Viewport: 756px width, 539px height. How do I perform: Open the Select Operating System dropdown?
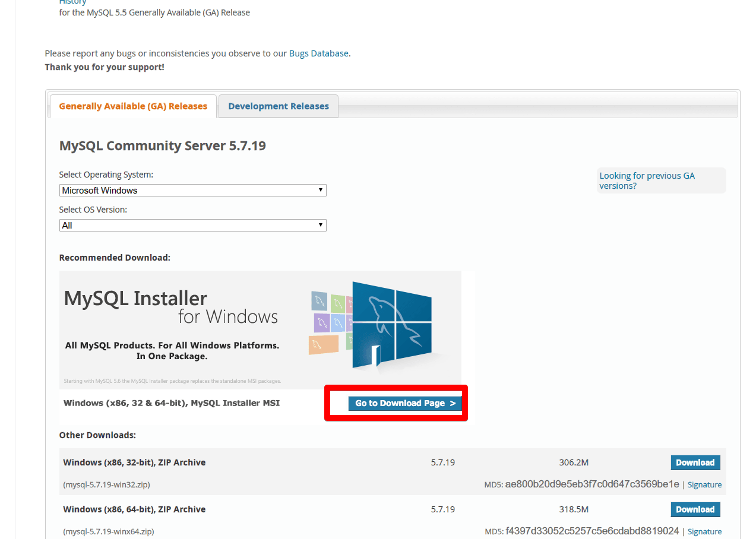click(x=192, y=191)
